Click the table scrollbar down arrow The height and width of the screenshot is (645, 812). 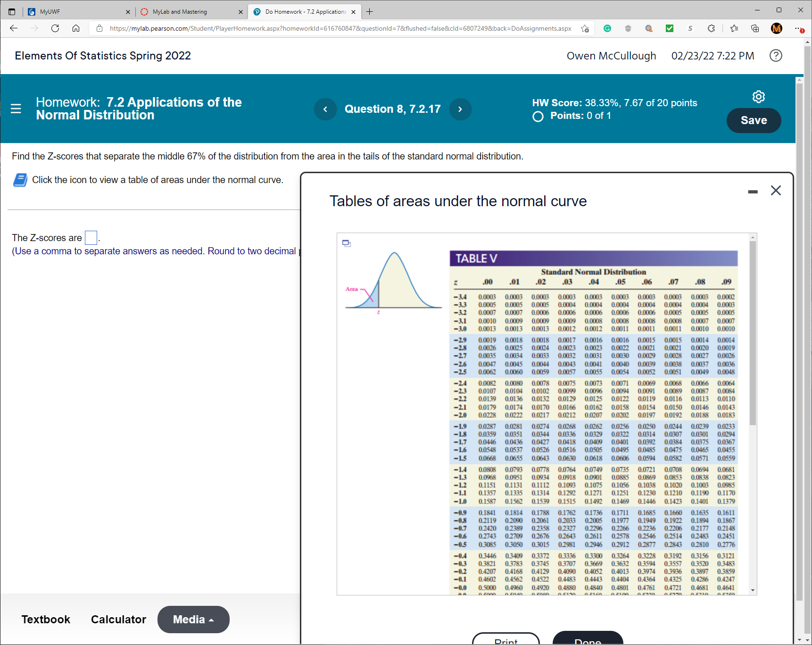[753, 590]
